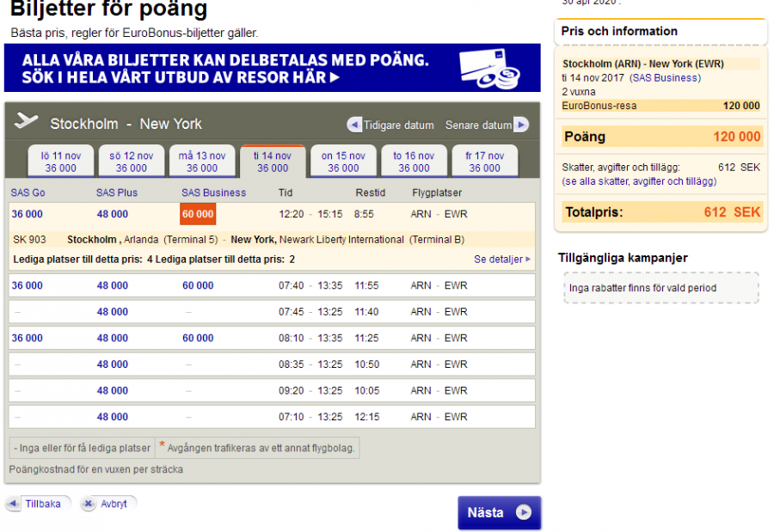Click the airplane icon next to Stockholm
The width and height of the screenshot is (774, 532).
27,121
